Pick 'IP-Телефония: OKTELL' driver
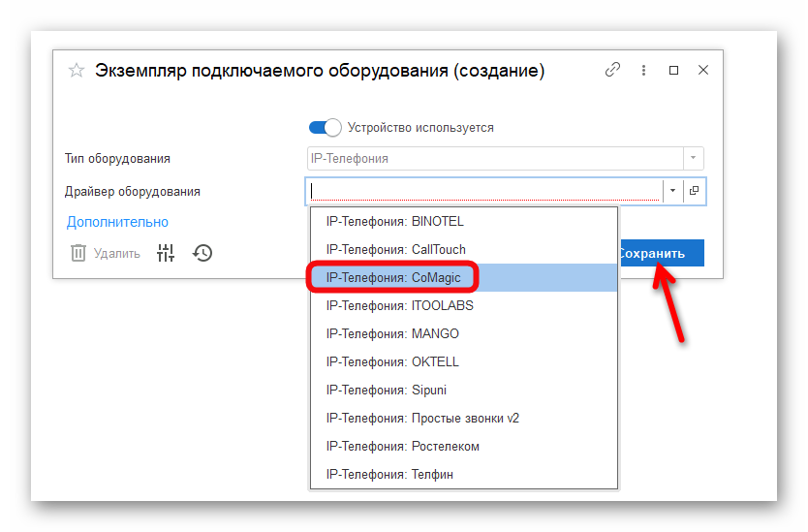This screenshot has height=532, width=808. tap(464, 361)
